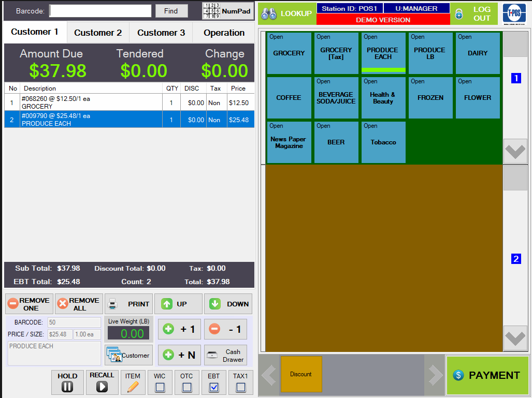Click the $12.50 price cell

pyautogui.click(x=240, y=102)
